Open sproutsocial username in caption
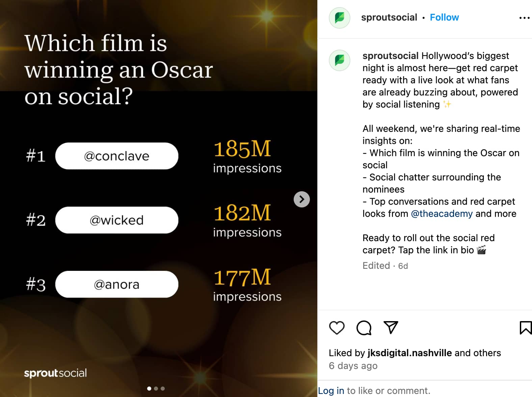 (x=391, y=56)
